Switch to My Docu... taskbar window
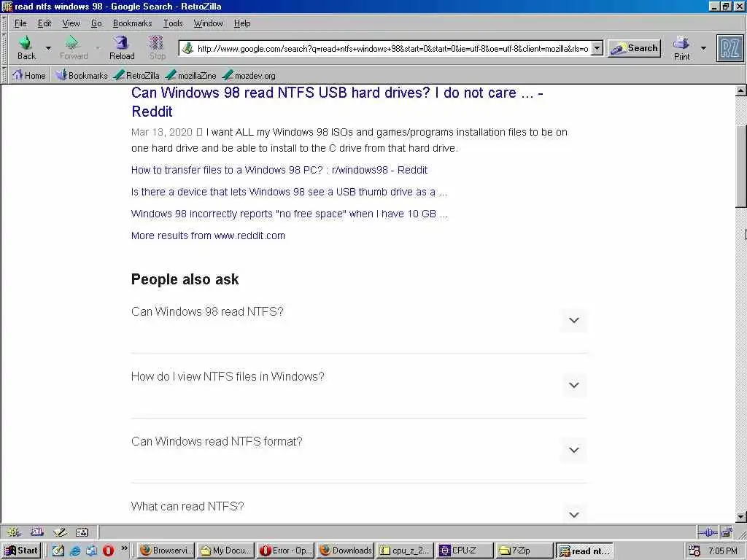747x560 pixels. [225, 551]
